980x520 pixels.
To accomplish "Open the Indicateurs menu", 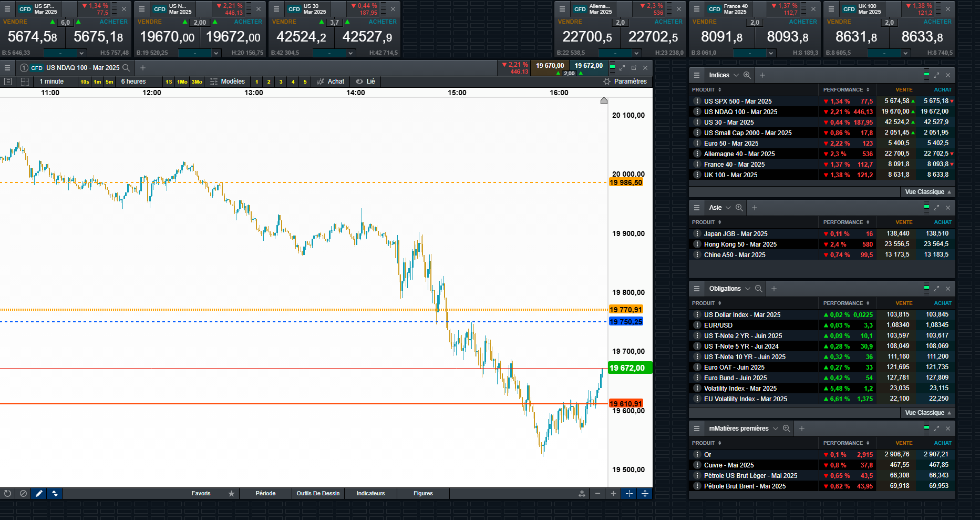I will click(x=370, y=493).
